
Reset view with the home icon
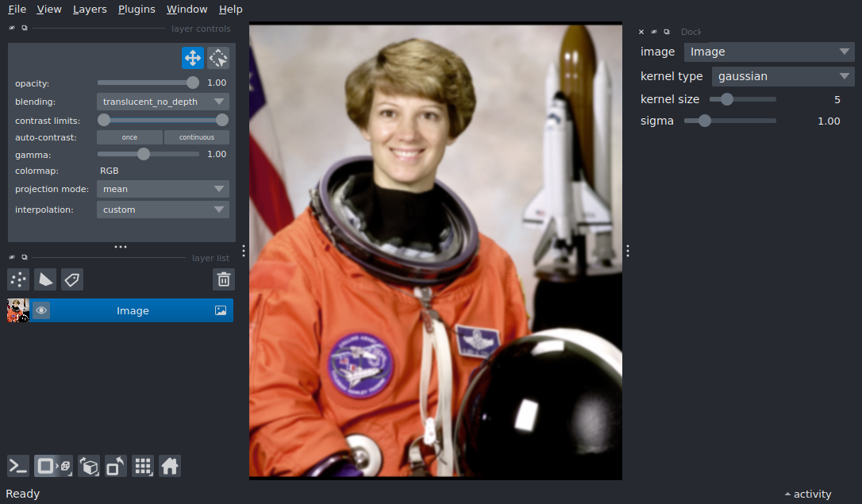[170, 466]
